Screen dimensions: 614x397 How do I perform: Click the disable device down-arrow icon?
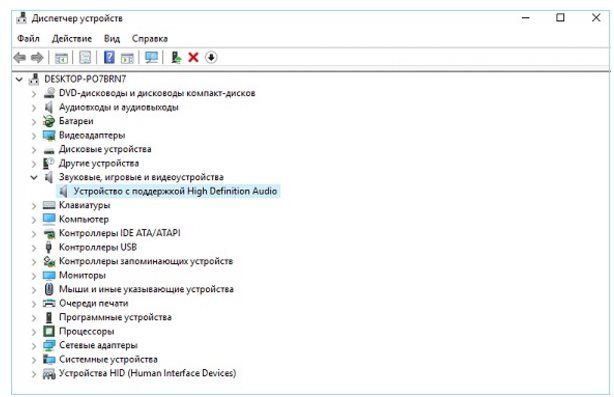(x=211, y=58)
